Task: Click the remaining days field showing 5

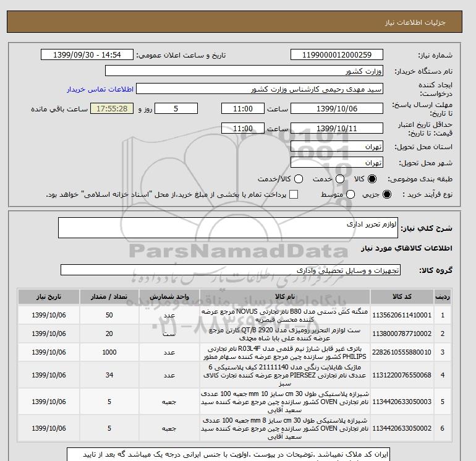Action: [176, 108]
